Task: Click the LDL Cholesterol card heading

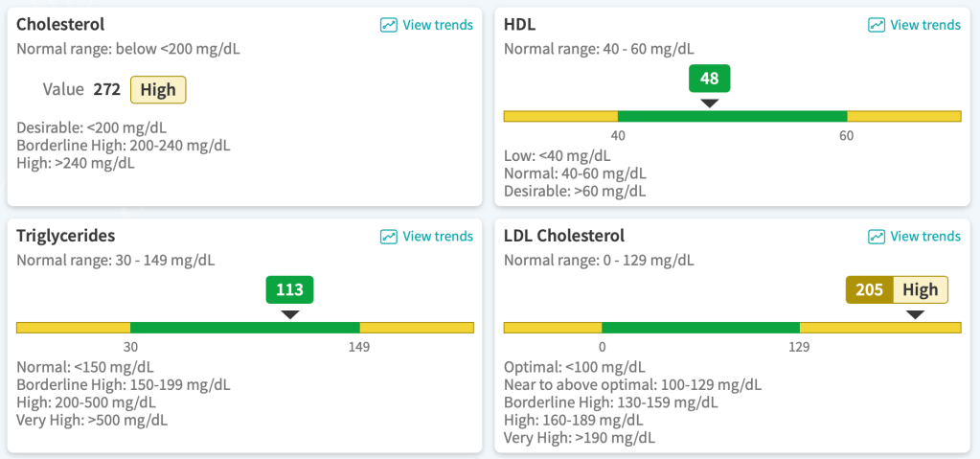Action: 564,236
